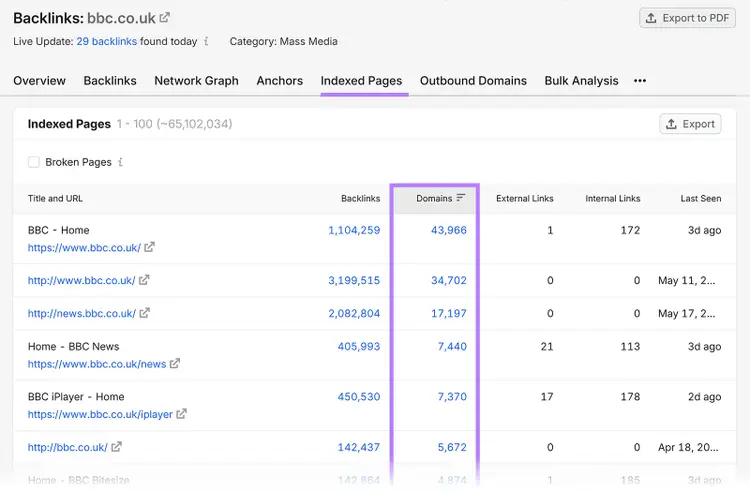
Task: Click the Export to PDF button
Action: (x=687, y=18)
